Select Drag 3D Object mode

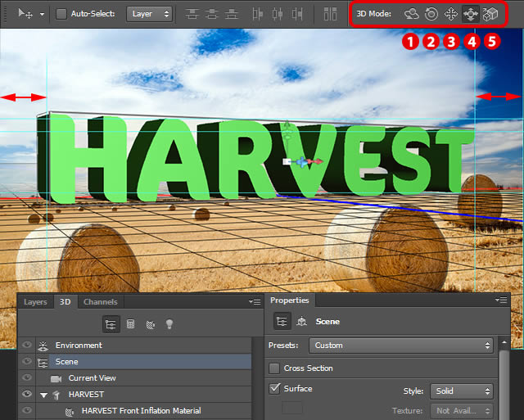[x=451, y=14]
